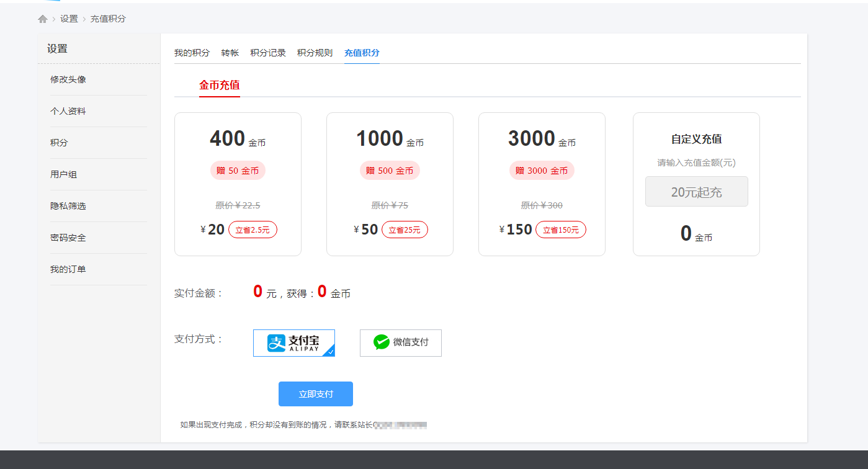Click the Alipay logo icon
Screen dimensions: 868x469
click(276, 343)
